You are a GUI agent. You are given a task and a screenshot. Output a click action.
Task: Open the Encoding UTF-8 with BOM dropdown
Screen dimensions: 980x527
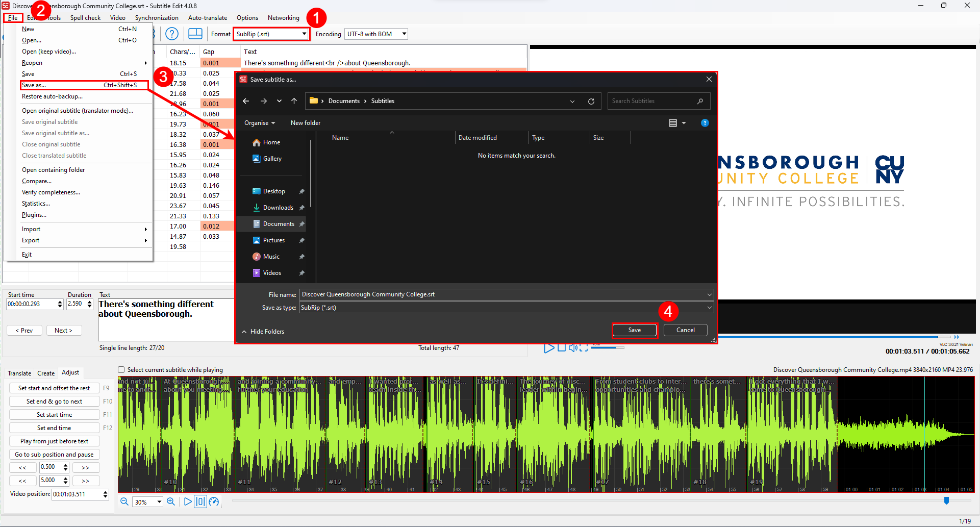coord(404,34)
